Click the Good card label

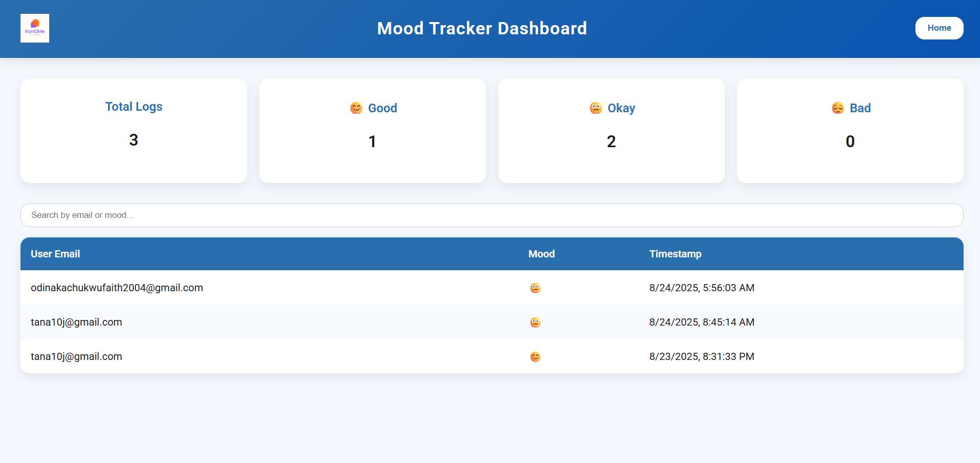382,108
